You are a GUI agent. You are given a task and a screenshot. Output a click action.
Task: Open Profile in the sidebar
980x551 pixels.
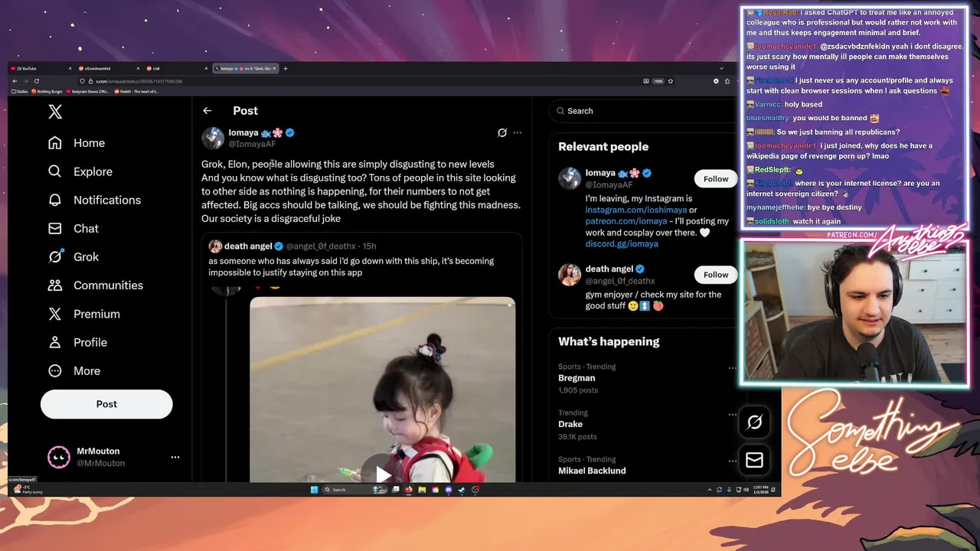click(77, 342)
